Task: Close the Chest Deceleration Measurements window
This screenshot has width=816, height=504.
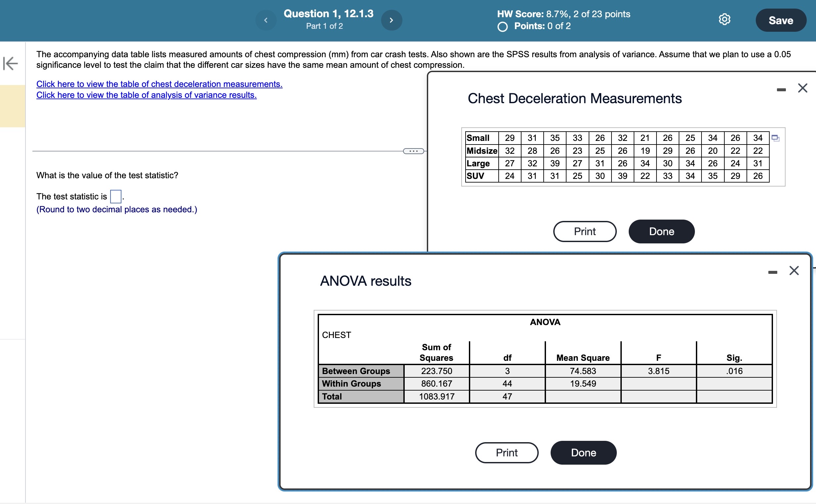Action: point(803,88)
